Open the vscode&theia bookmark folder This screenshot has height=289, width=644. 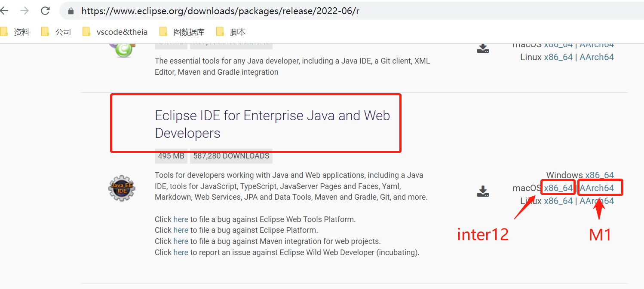pyautogui.click(x=115, y=32)
